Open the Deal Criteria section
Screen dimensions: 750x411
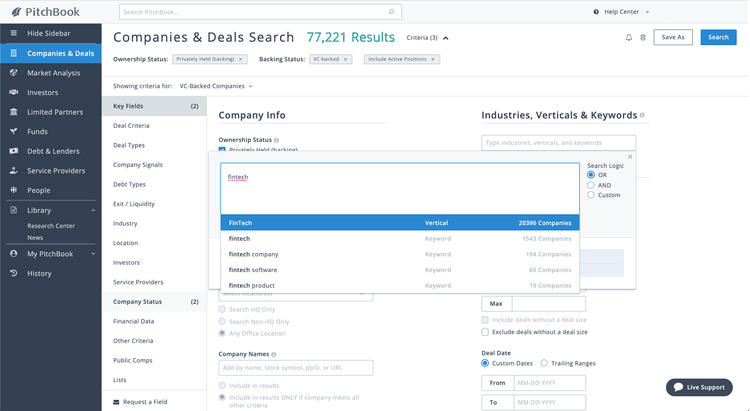131,125
